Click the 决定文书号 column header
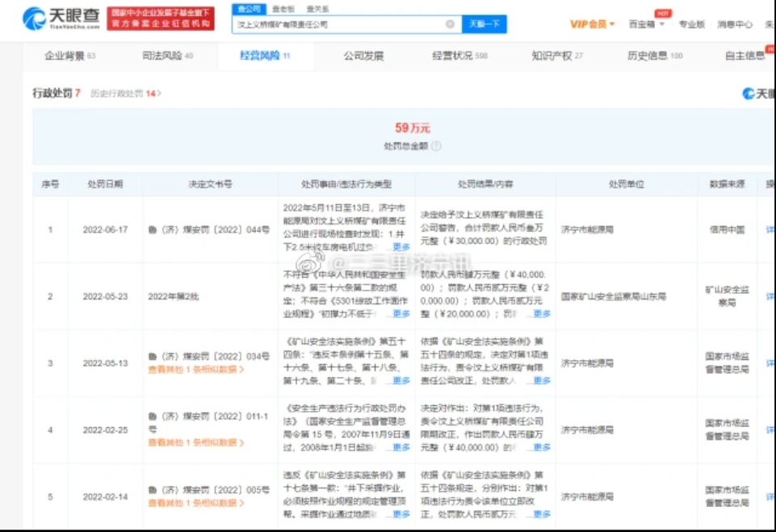The width and height of the screenshot is (776, 532). (210, 184)
